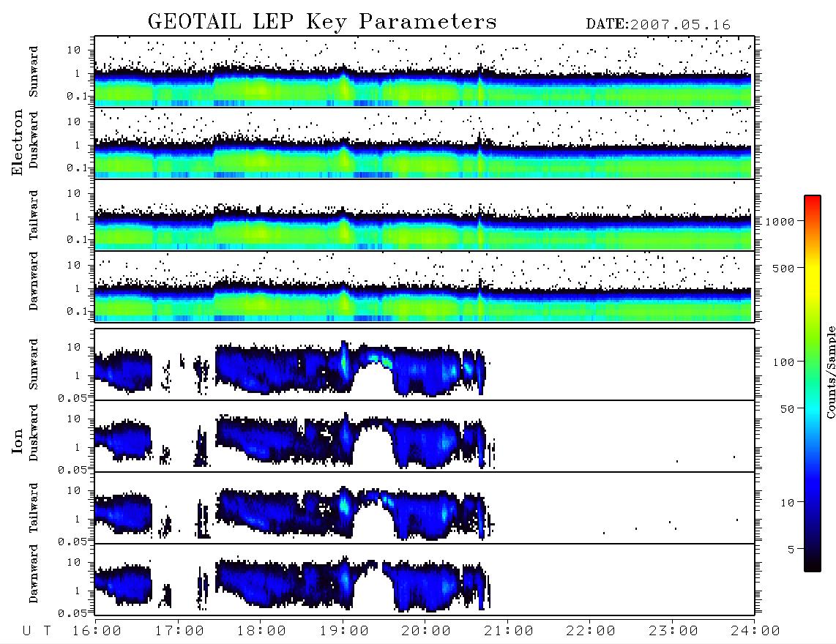Click the UT time axis label

(37, 632)
